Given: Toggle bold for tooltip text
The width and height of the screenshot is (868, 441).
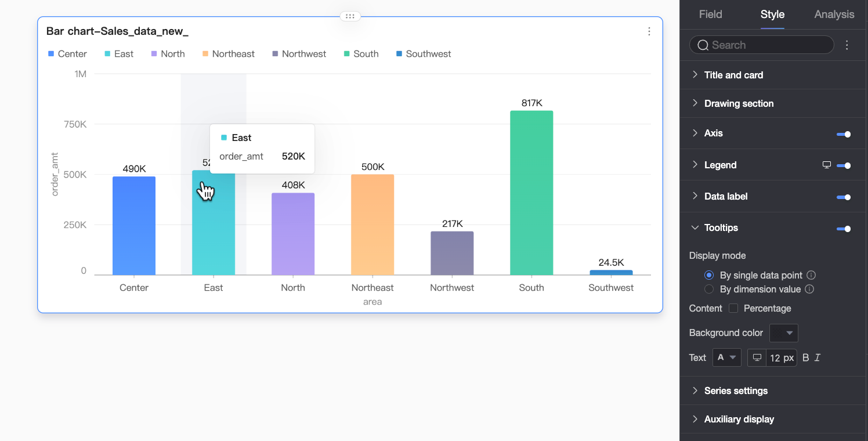Looking at the screenshot, I should pyautogui.click(x=805, y=357).
